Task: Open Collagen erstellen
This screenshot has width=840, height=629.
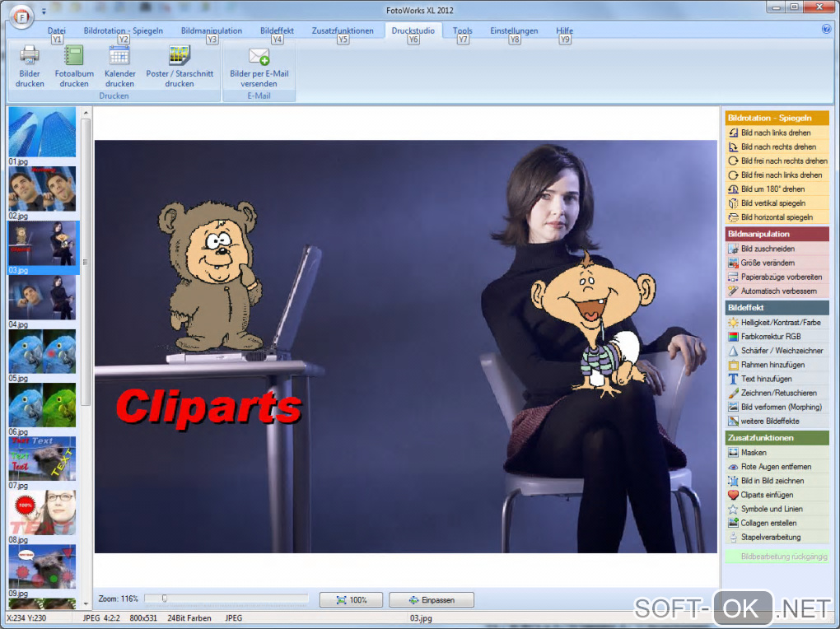Action: 777,523
